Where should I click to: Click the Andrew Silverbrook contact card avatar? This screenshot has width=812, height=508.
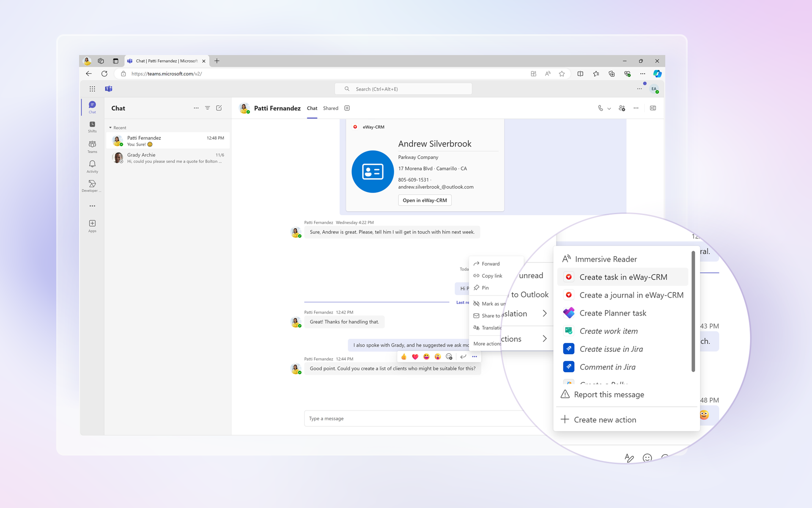click(x=373, y=171)
